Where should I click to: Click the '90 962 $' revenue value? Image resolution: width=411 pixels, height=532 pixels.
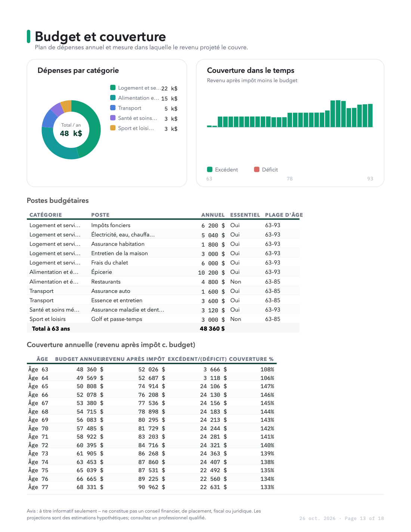152,487
